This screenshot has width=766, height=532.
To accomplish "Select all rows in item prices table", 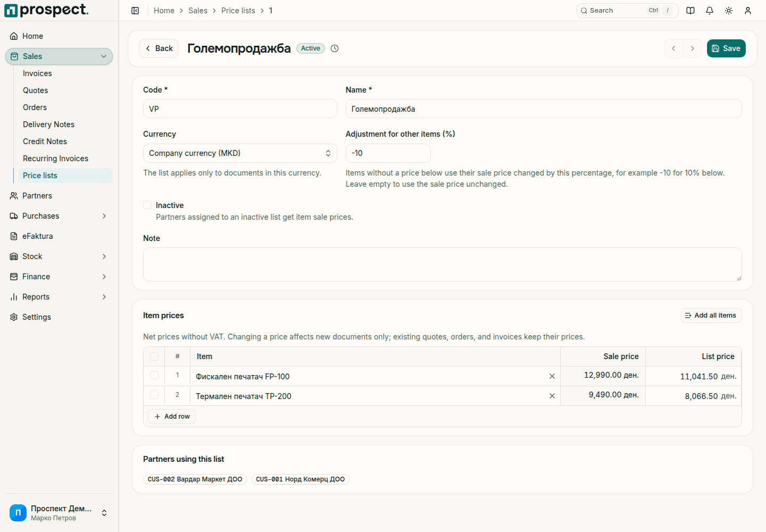I will (x=154, y=356).
